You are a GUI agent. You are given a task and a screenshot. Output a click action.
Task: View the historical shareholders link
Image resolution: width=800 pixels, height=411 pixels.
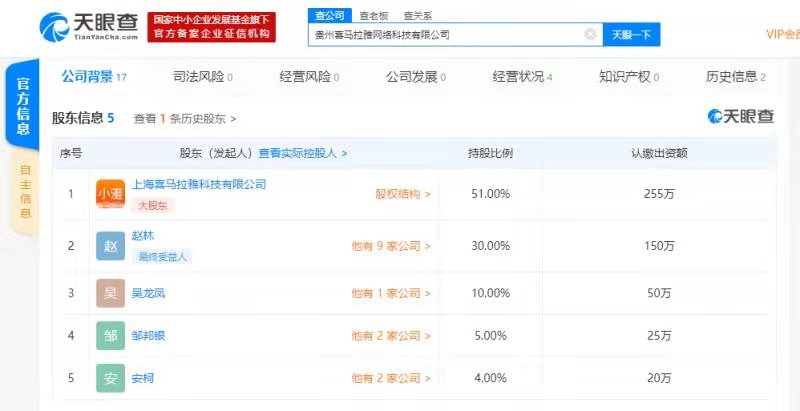coord(185,118)
